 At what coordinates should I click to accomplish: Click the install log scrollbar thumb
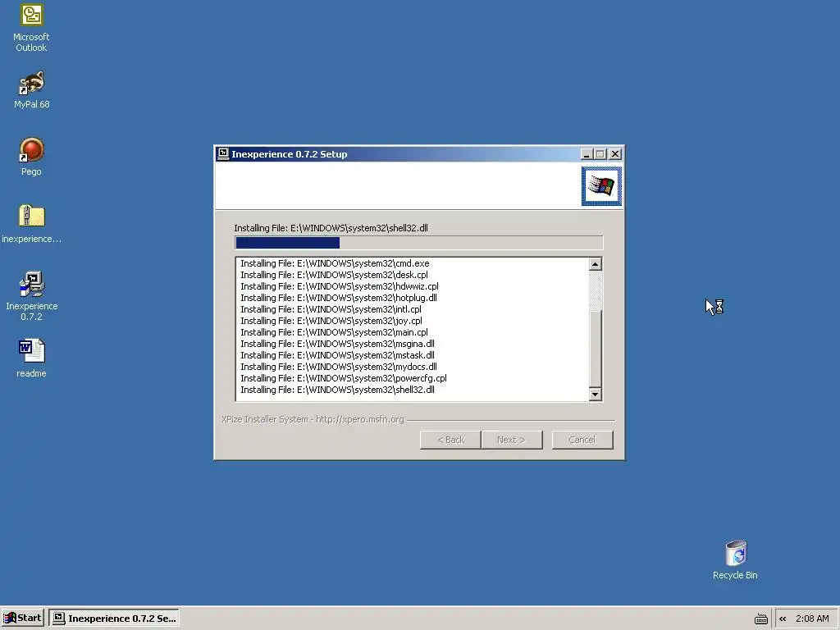(596, 348)
